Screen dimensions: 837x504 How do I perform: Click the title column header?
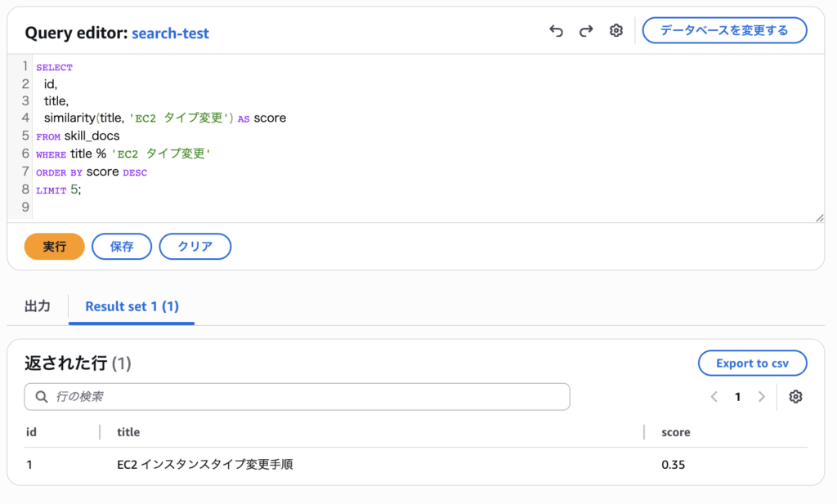point(128,432)
